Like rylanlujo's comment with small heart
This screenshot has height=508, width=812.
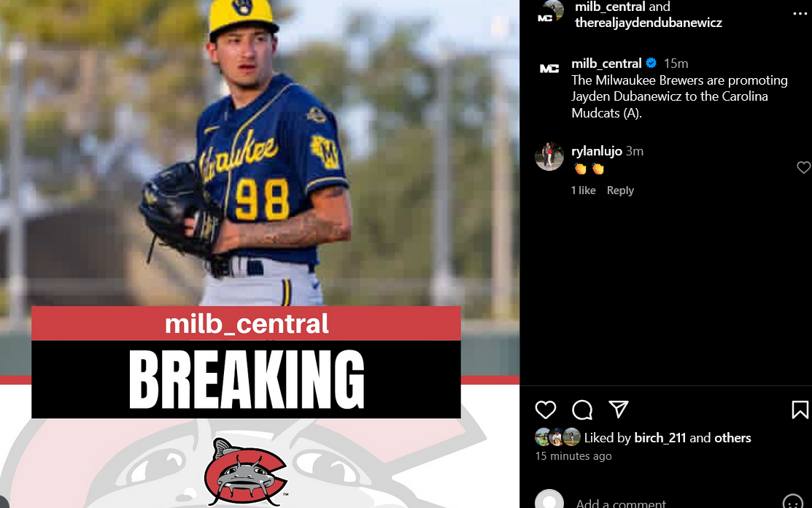[x=803, y=167]
